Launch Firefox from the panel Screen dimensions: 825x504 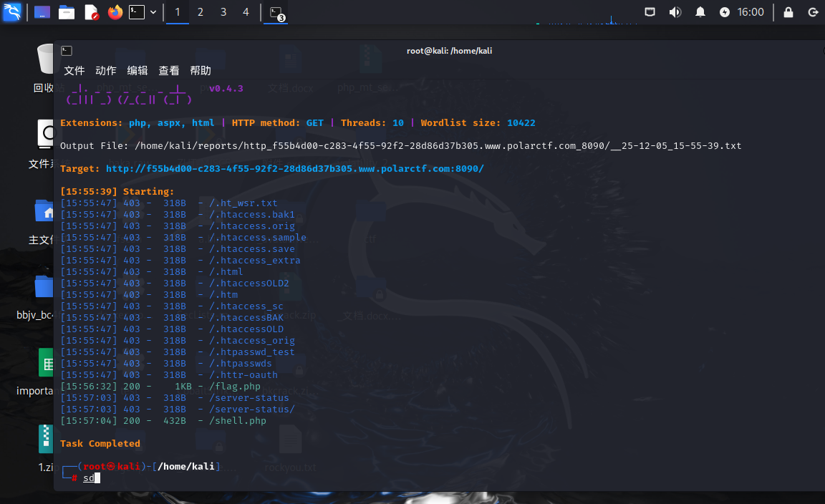click(x=115, y=11)
